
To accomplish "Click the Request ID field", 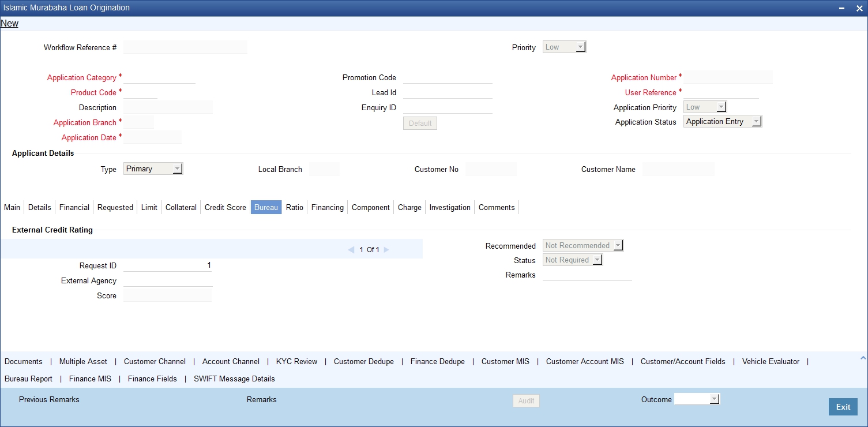I will coord(168,265).
